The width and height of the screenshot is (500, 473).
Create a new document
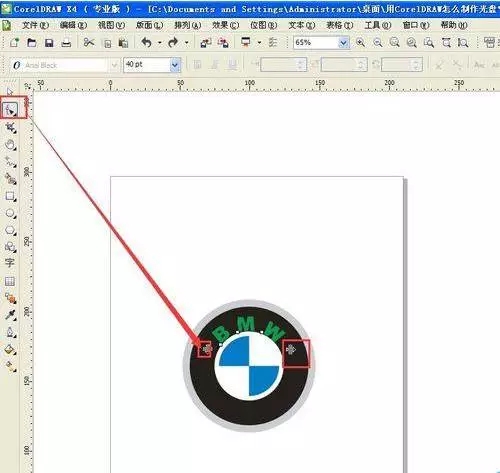(x=14, y=42)
